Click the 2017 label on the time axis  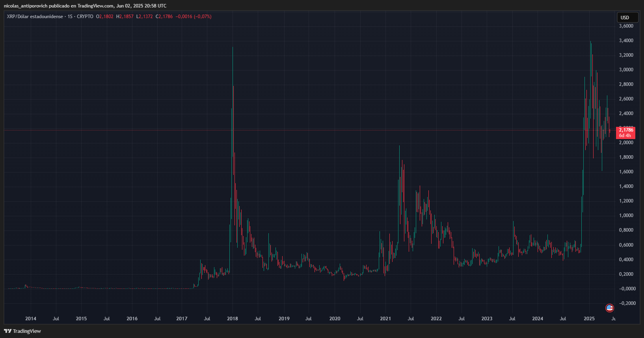[182, 319]
